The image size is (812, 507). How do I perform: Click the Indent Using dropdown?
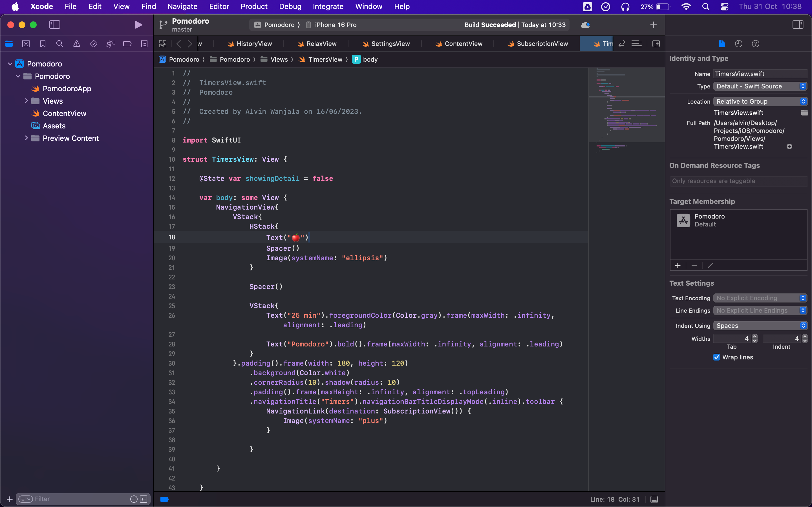tap(759, 325)
